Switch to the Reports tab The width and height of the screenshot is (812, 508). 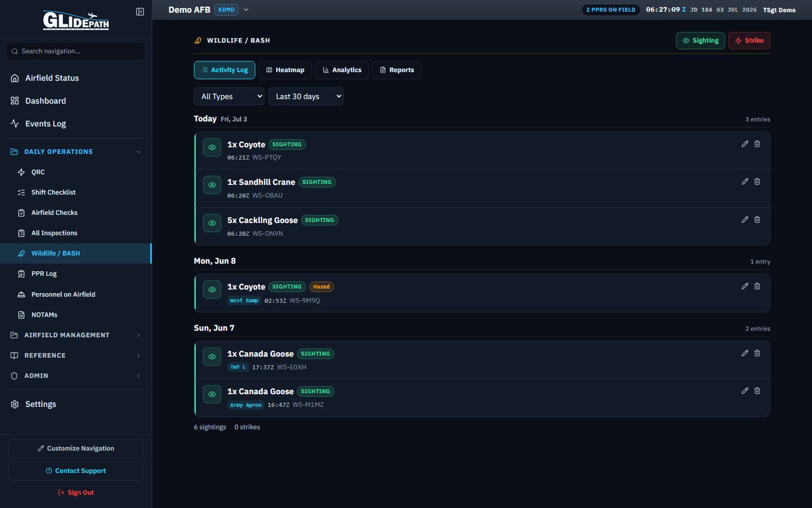[397, 70]
